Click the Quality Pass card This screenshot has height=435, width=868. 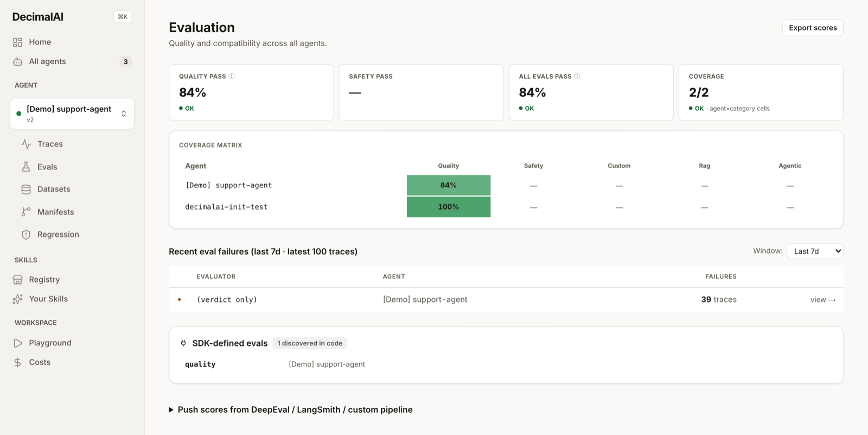pos(251,92)
